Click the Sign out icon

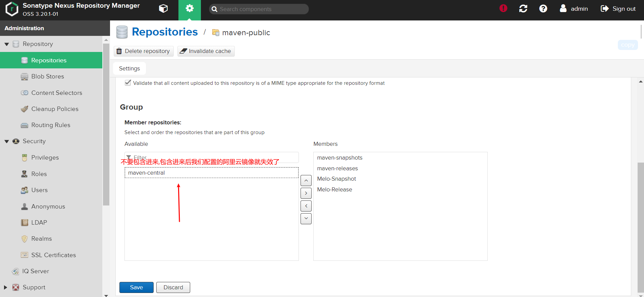click(x=604, y=9)
